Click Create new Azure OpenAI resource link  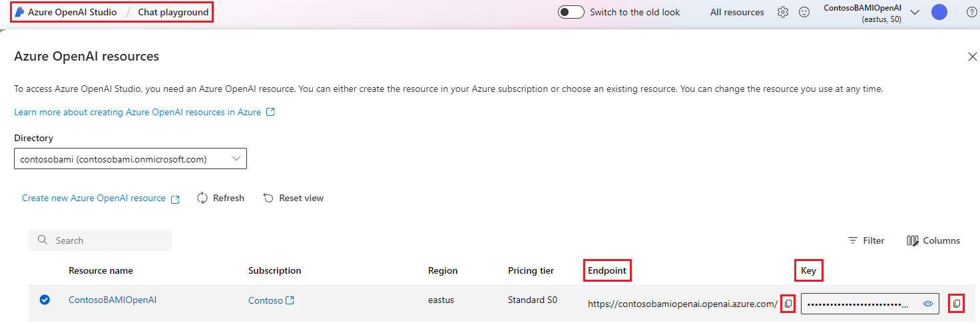(x=94, y=198)
